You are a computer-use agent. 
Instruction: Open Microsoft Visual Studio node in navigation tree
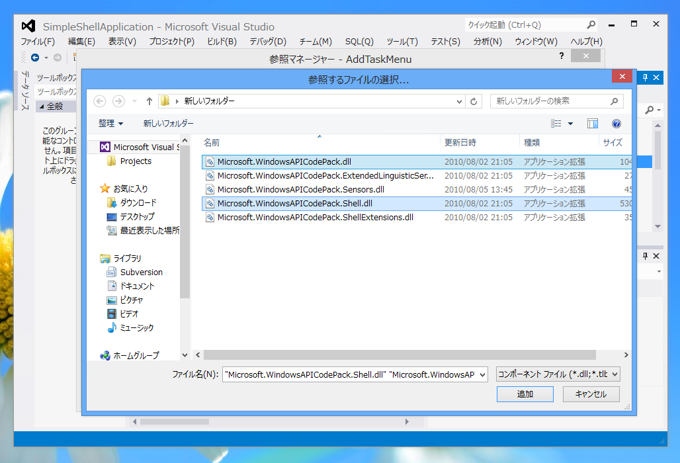point(139,147)
